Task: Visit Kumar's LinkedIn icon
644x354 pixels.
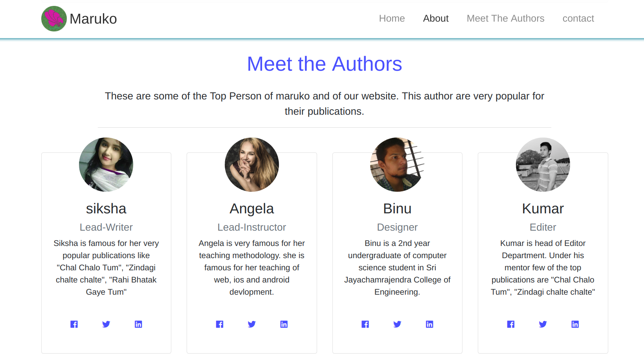Action: tap(575, 324)
